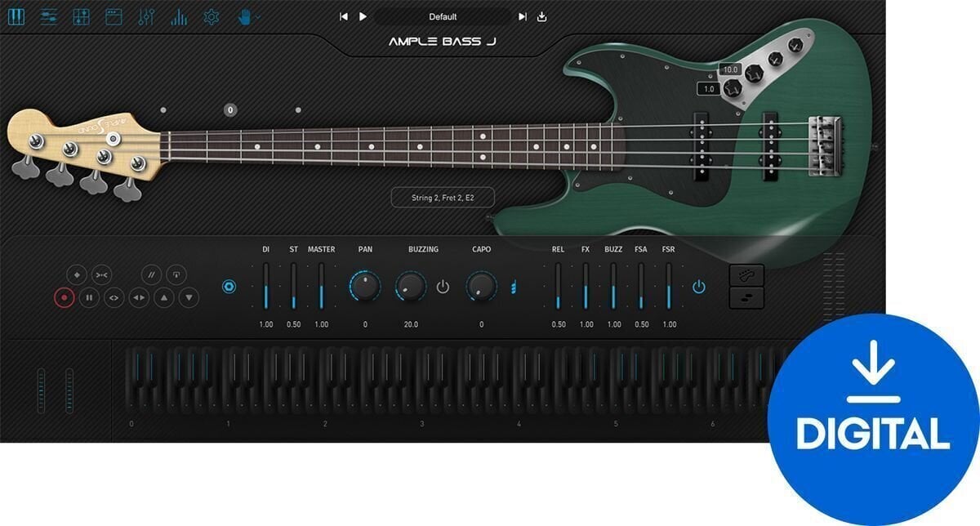This screenshot has height=526, width=980.
Task: Open the EQ bars icon
Action: (179, 16)
